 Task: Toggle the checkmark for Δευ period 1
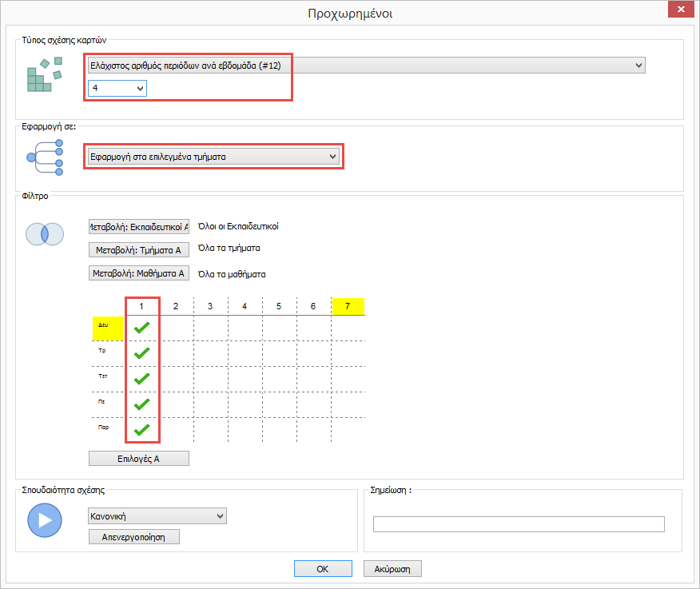click(142, 328)
